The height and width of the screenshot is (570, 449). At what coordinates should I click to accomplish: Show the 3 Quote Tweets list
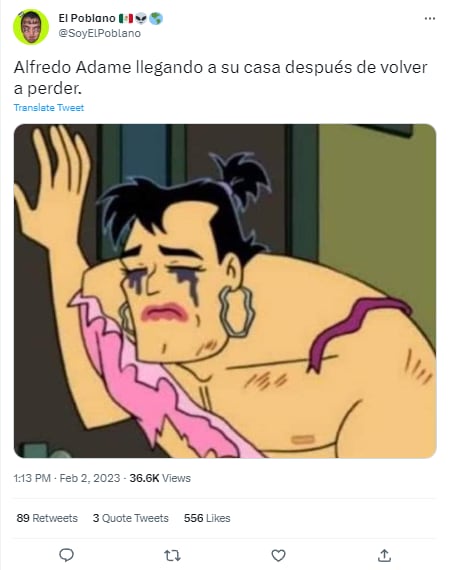click(131, 518)
